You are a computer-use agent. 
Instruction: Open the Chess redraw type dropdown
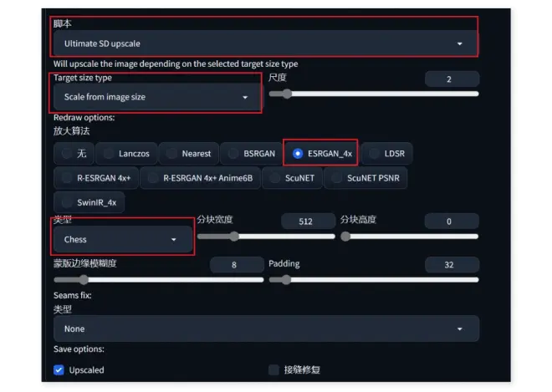123,239
